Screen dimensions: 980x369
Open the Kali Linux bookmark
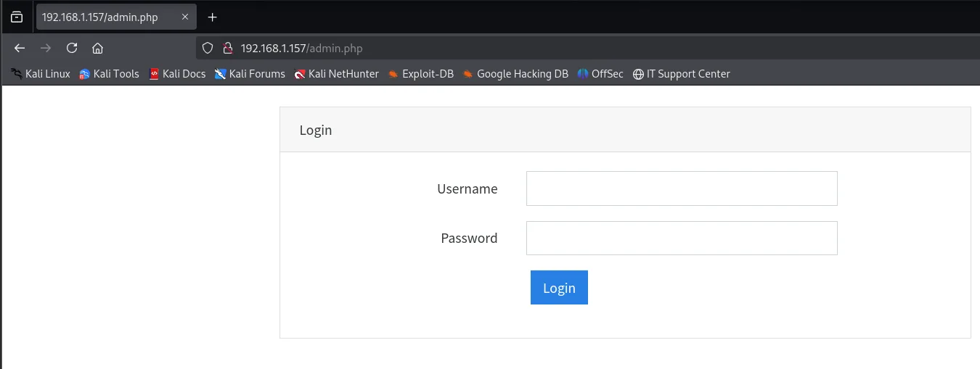(x=41, y=74)
